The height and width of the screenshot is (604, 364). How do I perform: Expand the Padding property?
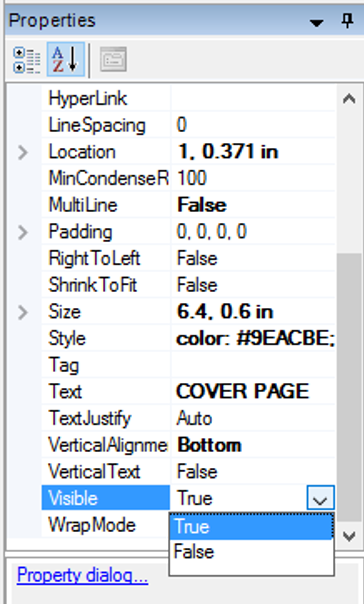(x=23, y=232)
